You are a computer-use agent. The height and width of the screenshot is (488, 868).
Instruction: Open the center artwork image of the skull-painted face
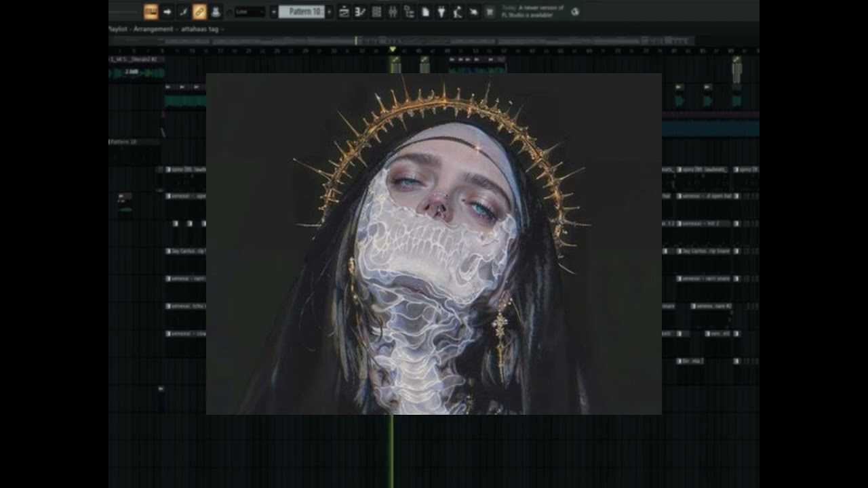434,244
